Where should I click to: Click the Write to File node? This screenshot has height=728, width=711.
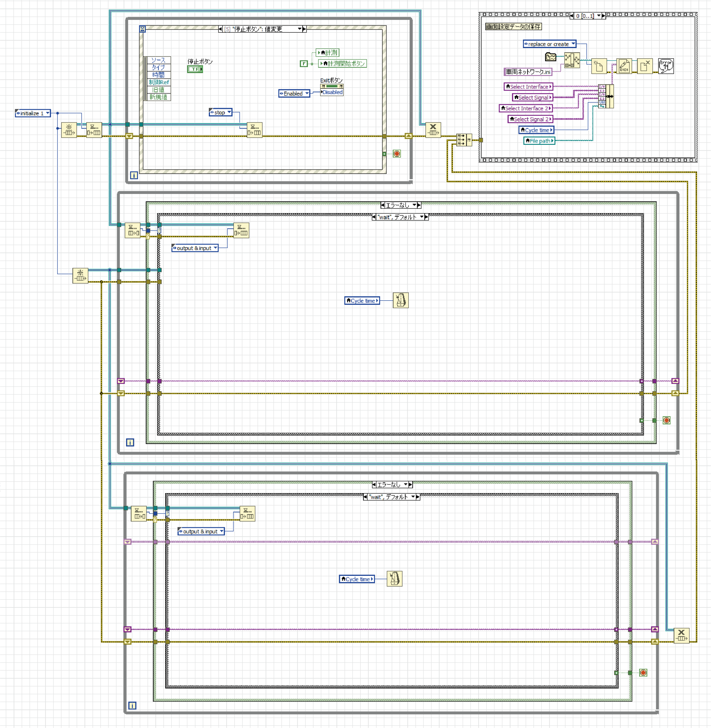pos(624,66)
